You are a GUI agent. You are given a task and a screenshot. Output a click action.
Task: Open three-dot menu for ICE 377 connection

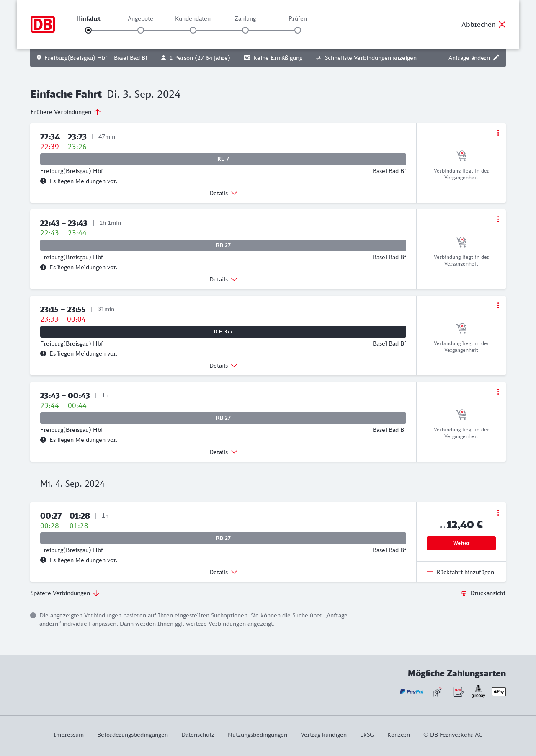498,305
